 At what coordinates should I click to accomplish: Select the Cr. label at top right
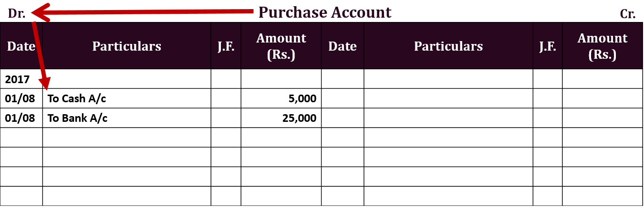point(628,14)
